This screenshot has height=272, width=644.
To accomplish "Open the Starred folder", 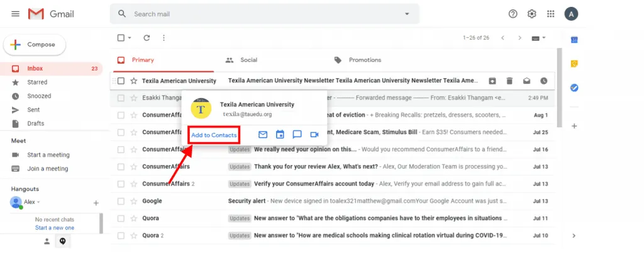I will [52, 82].
